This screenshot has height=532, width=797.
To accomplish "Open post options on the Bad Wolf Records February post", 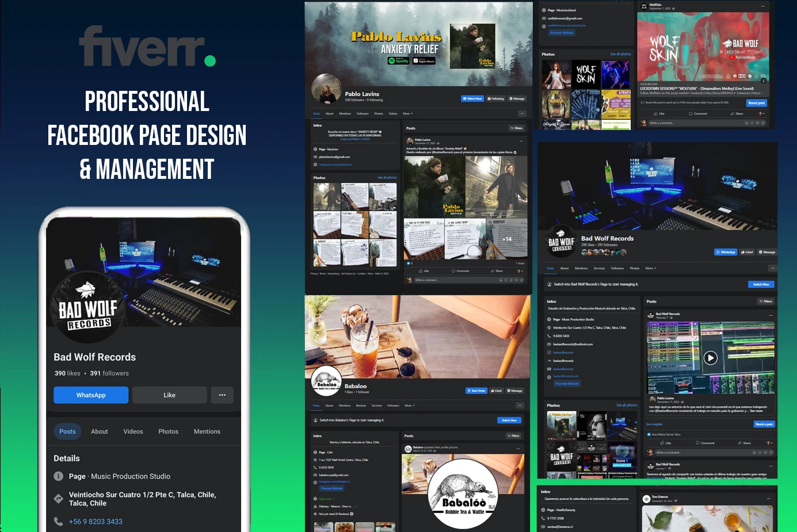I will click(x=771, y=315).
